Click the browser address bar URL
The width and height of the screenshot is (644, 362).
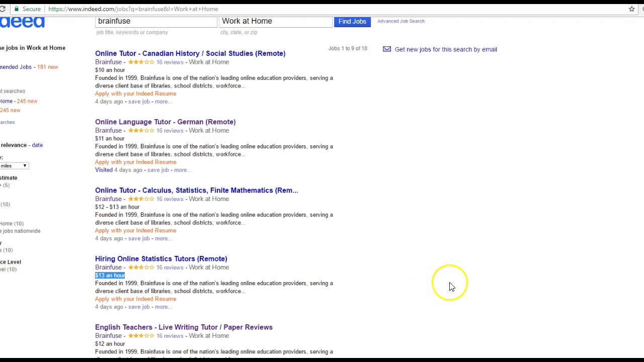coord(133,9)
